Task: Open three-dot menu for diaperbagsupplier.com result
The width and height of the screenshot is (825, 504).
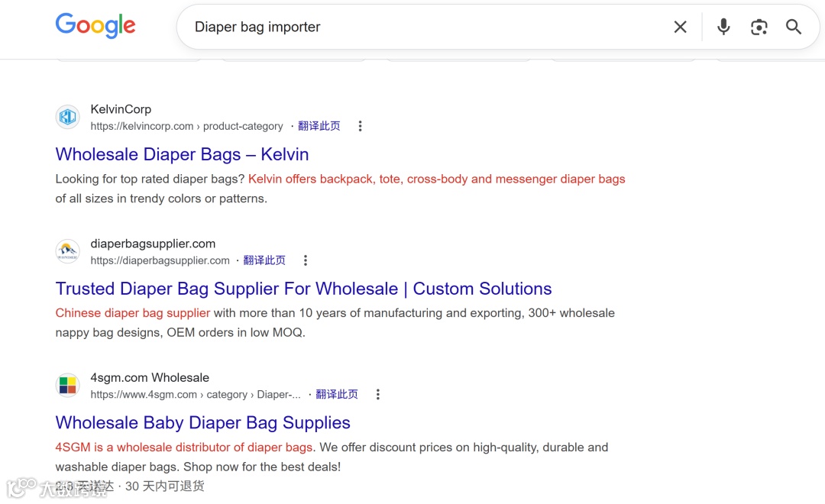Action: 305,260
